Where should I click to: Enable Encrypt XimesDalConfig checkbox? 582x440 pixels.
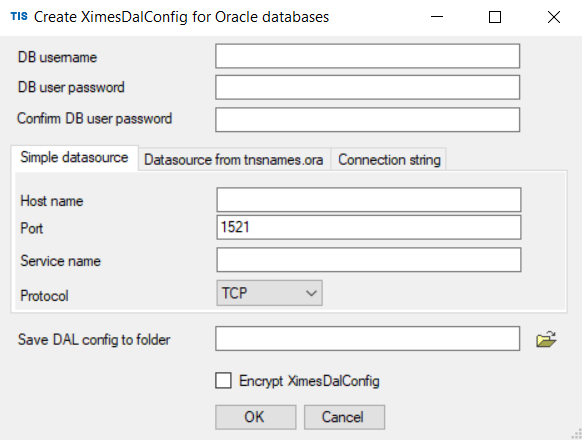tap(223, 381)
